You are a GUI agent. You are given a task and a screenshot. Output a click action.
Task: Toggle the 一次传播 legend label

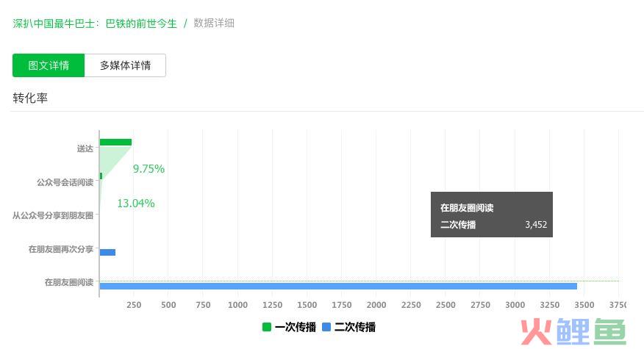296,327
